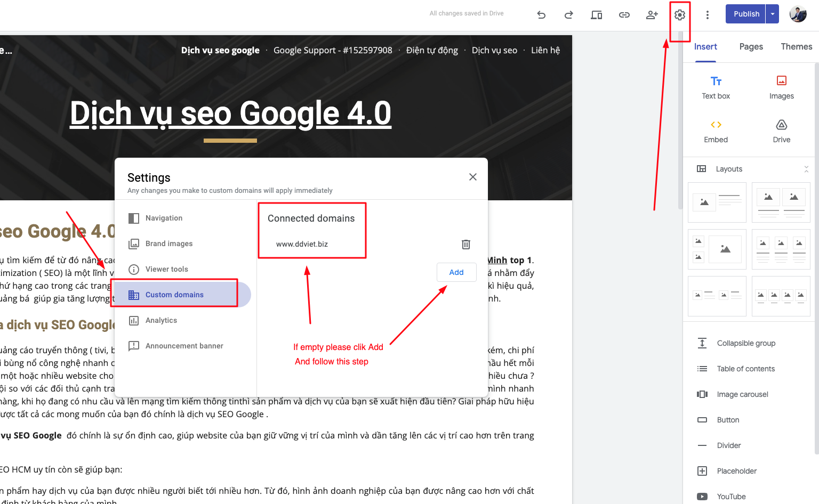Insert an Embed element
The width and height of the screenshot is (819, 504).
(716, 132)
